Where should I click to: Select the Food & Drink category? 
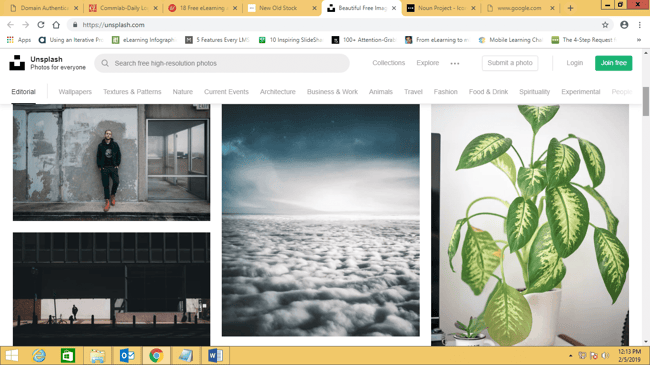pyautogui.click(x=488, y=92)
